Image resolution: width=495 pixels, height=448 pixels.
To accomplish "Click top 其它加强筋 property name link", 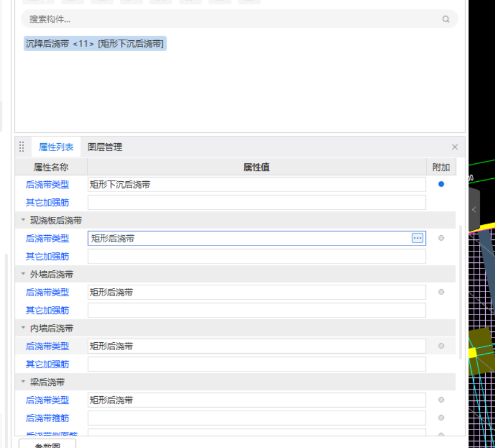I will 47,202.
